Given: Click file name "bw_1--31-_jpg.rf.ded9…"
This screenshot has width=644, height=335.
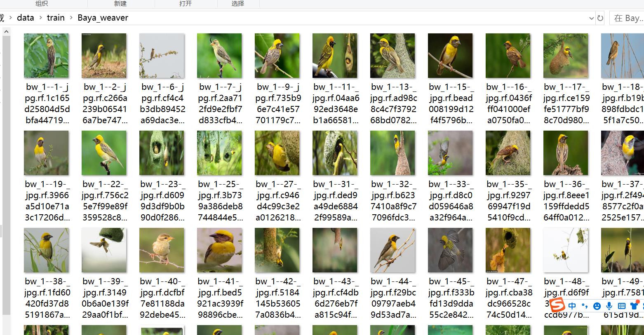Looking at the screenshot, I should [336, 201].
